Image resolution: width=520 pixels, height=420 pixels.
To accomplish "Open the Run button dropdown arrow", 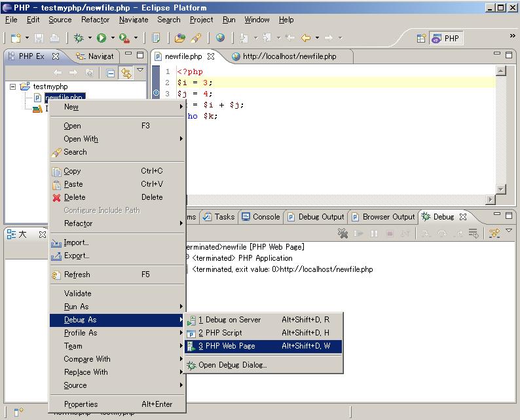I will [x=112, y=39].
